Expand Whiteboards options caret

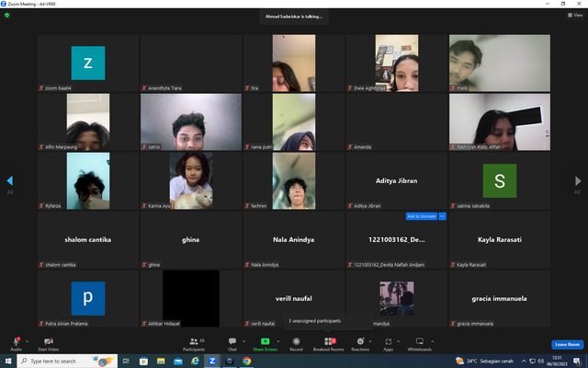[433, 341]
